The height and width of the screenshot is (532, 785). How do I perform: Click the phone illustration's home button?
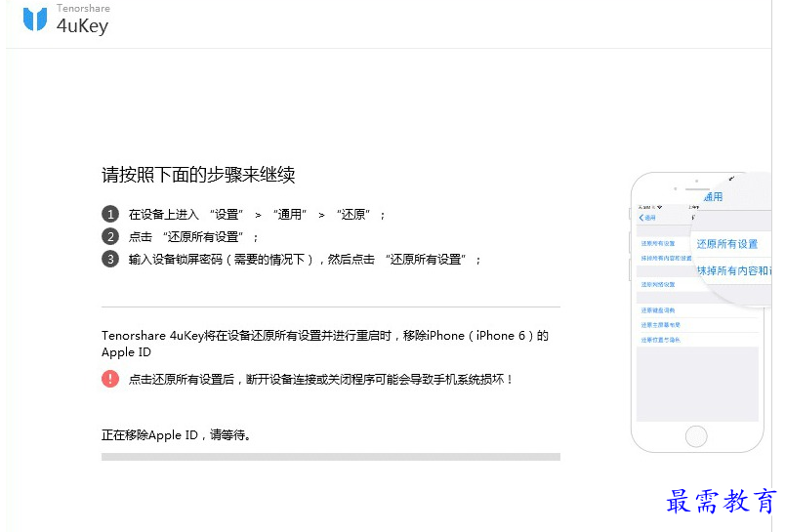coord(696,436)
